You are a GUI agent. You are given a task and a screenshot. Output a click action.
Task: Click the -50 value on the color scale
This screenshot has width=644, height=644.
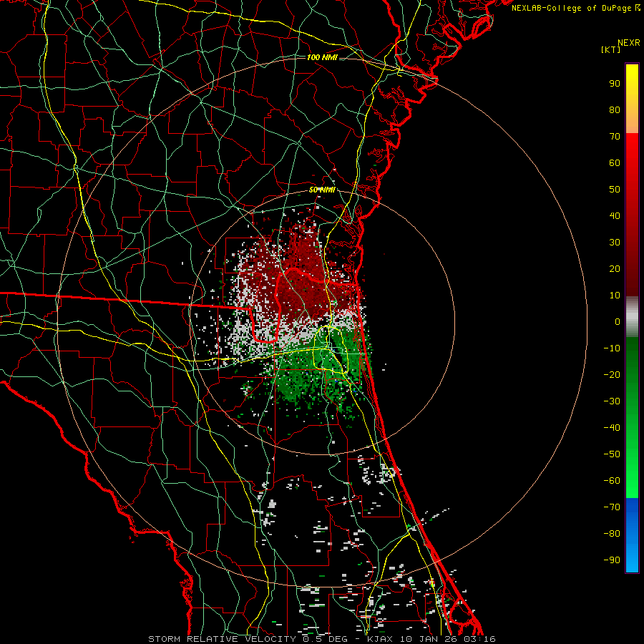[612, 454]
